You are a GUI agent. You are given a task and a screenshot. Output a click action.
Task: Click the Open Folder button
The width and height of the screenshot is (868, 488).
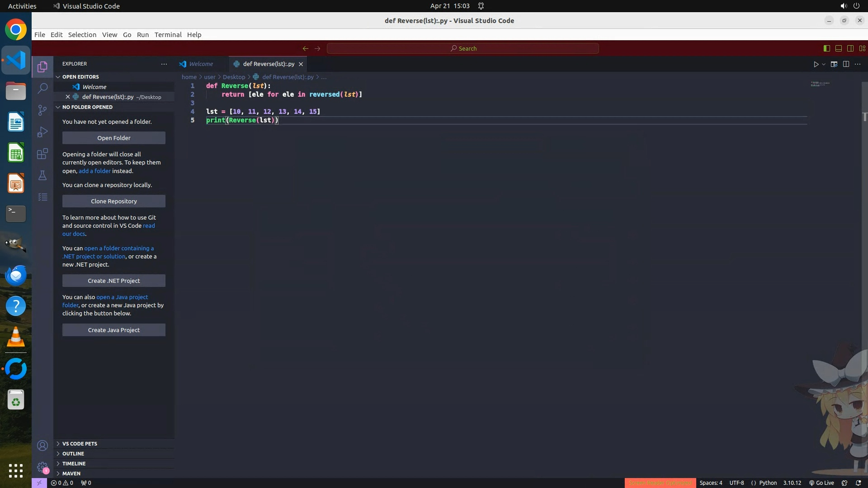tap(114, 138)
